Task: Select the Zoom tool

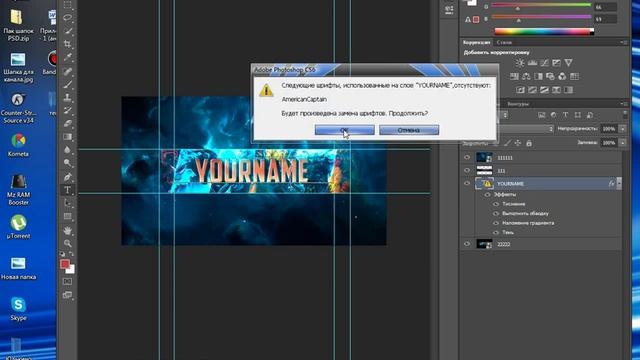Action: click(x=68, y=243)
